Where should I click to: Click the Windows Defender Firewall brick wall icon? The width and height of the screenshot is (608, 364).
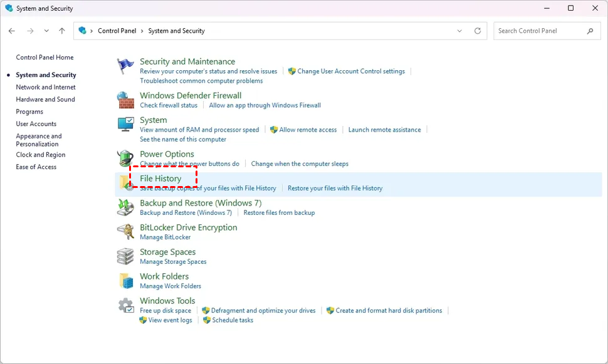pyautogui.click(x=126, y=100)
